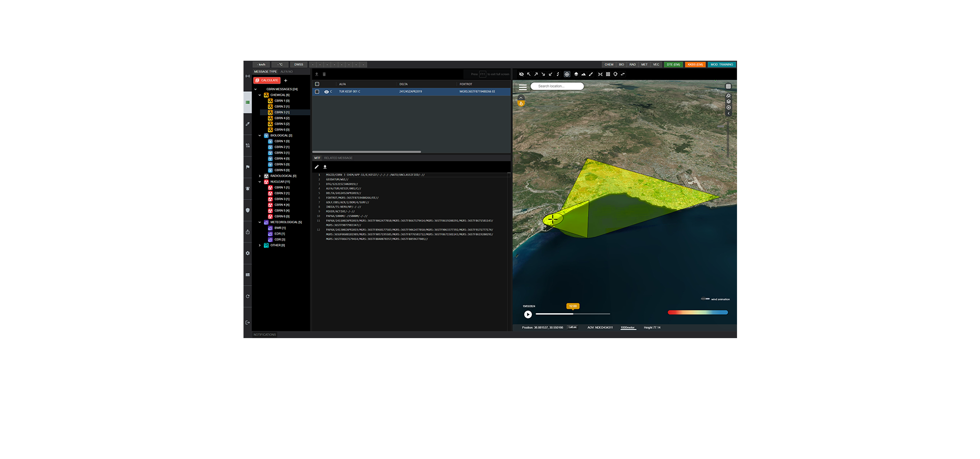Open the green message list sidebar icon
This screenshot has width=980, height=459.
click(x=248, y=103)
